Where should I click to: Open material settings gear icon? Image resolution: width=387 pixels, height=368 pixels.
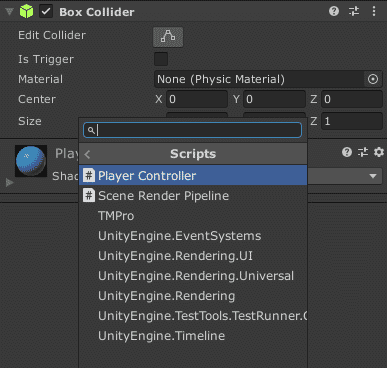pos(379,152)
